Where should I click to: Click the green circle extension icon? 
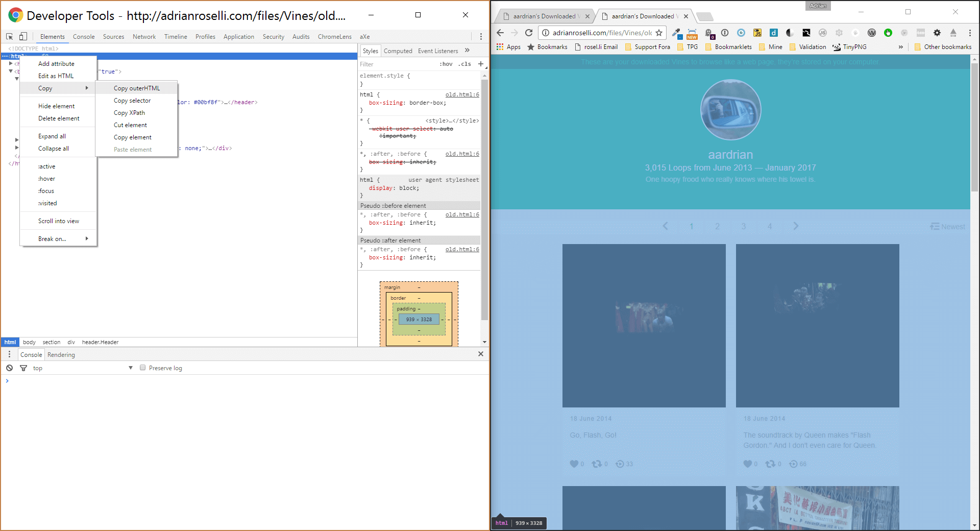click(888, 33)
